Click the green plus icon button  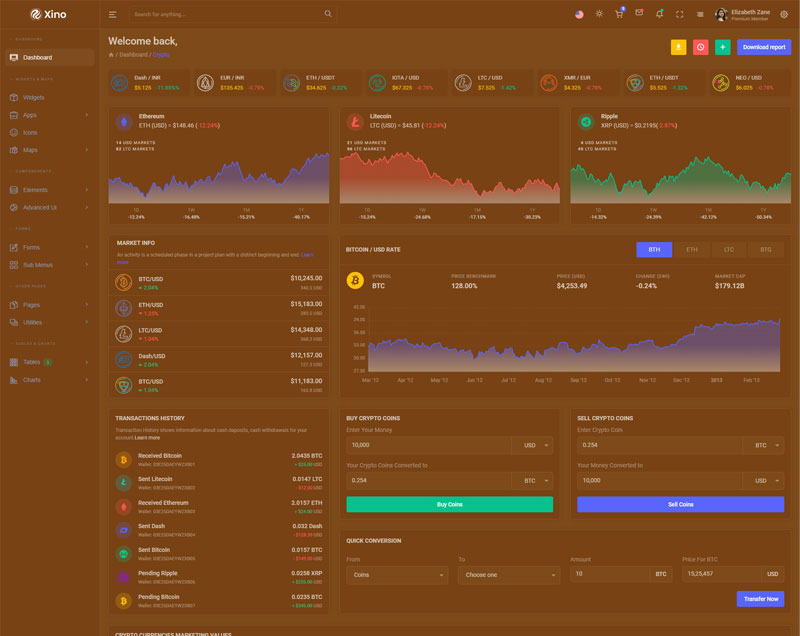click(x=722, y=47)
